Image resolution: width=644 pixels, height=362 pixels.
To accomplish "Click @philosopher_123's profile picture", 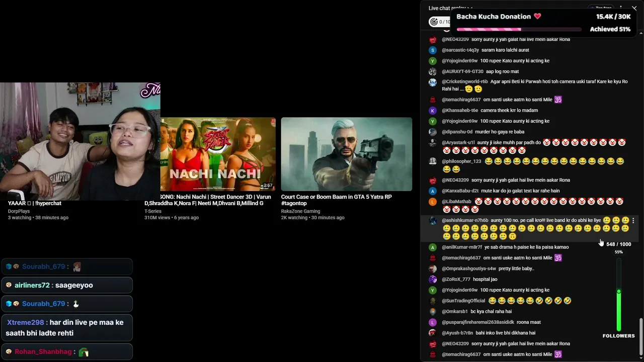I will [x=432, y=161].
